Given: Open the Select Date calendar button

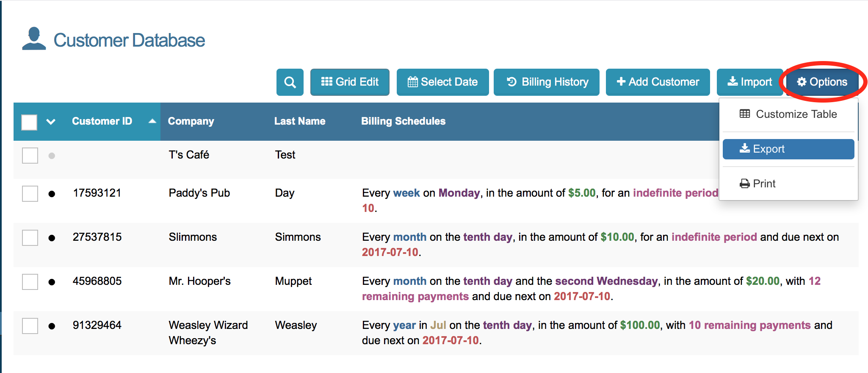Looking at the screenshot, I should click(442, 82).
